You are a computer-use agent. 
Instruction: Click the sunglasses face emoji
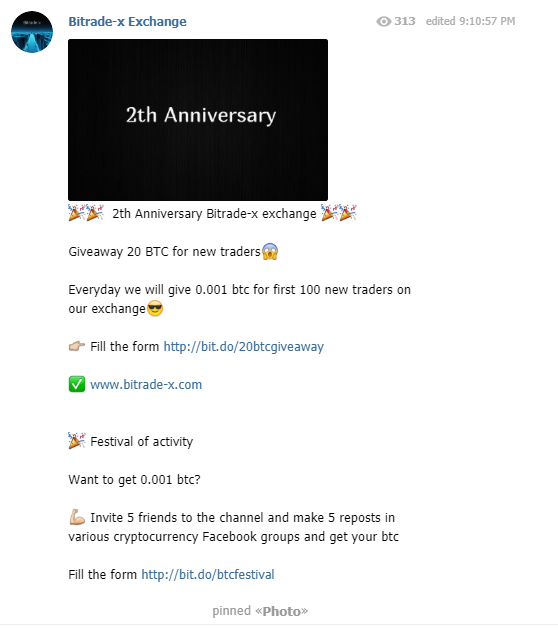[155, 309]
